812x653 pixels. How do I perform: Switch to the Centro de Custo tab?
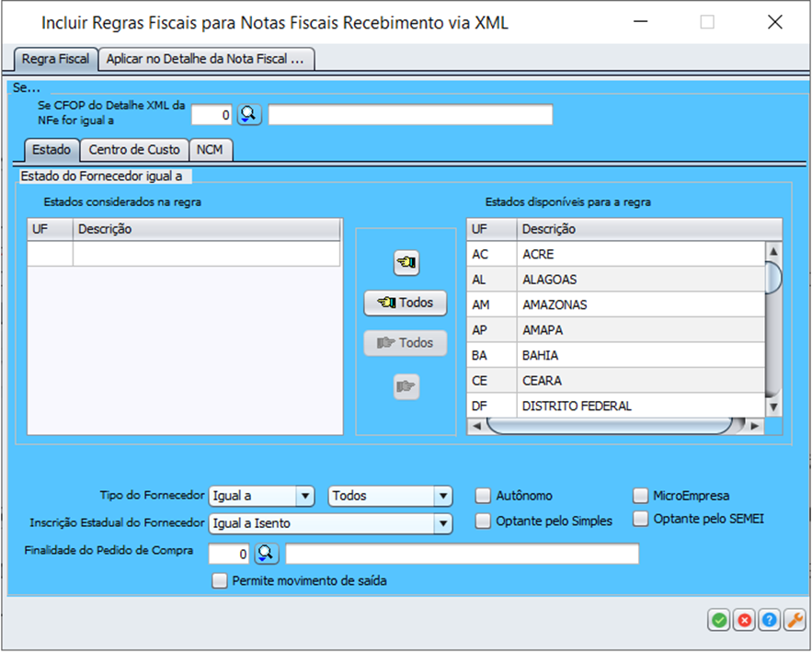[x=134, y=150]
